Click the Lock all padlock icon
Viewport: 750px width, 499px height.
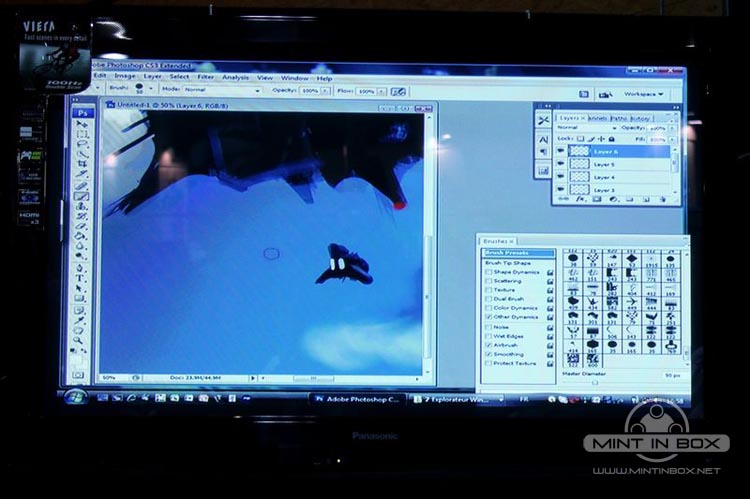click(612, 139)
